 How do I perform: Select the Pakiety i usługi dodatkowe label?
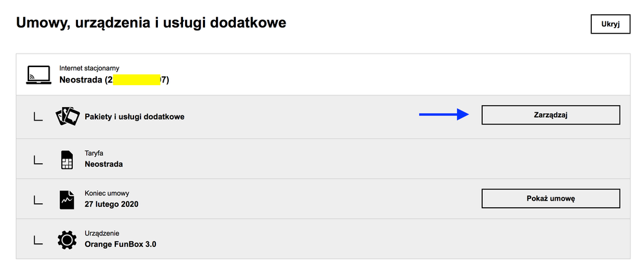tap(135, 117)
